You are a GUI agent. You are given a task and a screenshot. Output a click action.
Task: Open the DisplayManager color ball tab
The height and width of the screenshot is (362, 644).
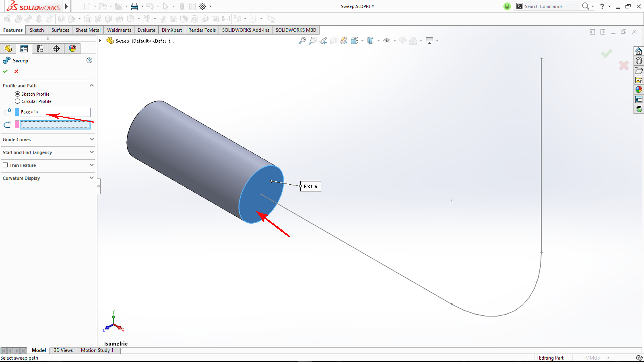72,49
